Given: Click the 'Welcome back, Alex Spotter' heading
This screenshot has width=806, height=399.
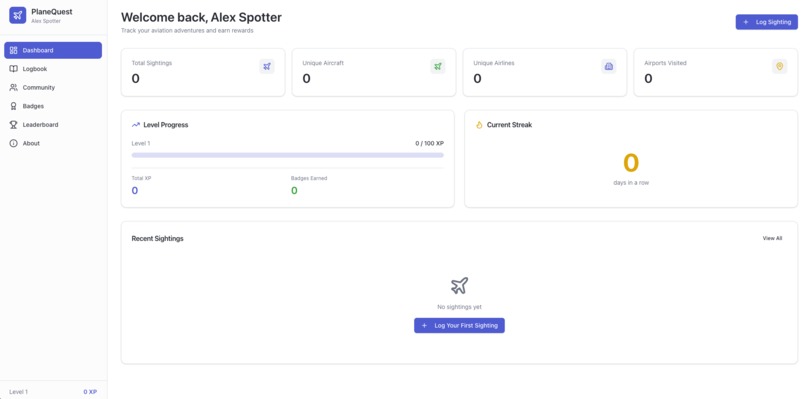Looking at the screenshot, I should click(x=201, y=17).
